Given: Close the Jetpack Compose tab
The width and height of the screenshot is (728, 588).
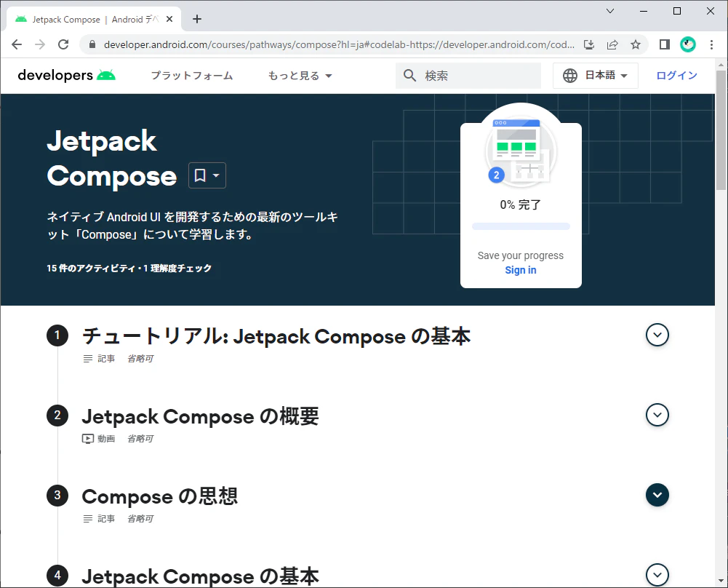Looking at the screenshot, I should 169,19.
